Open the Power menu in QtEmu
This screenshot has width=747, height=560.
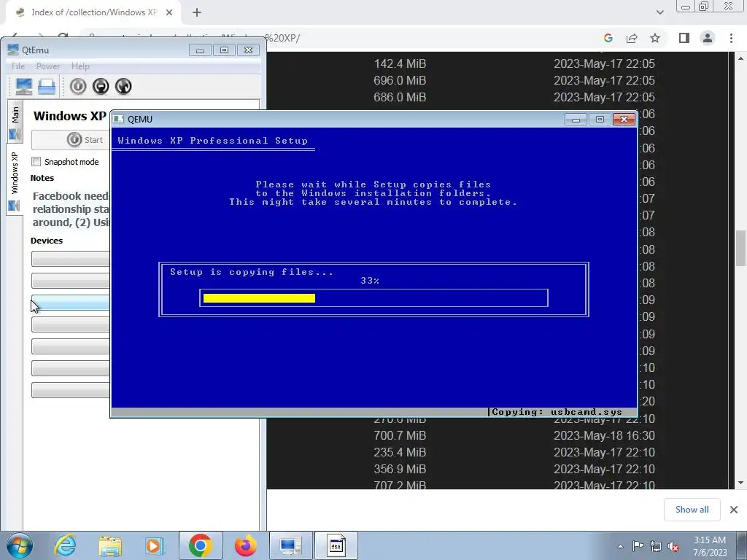[x=48, y=66]
